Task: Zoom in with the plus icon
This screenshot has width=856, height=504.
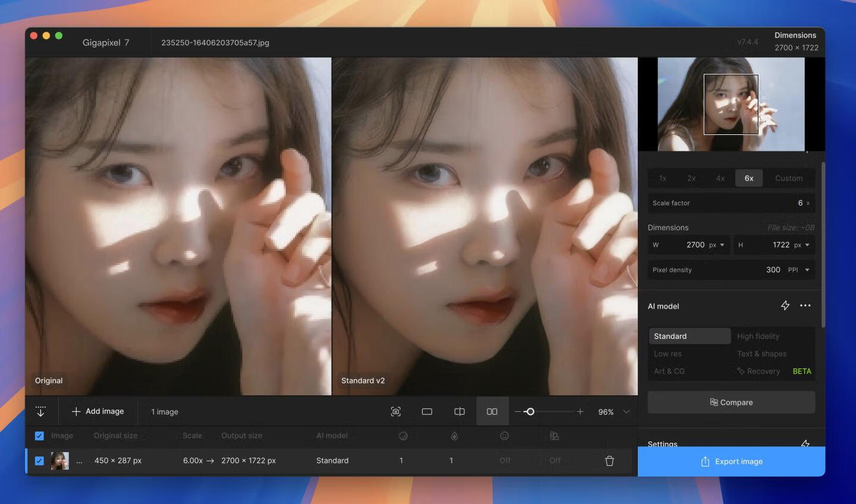Action: coord(580,411)
